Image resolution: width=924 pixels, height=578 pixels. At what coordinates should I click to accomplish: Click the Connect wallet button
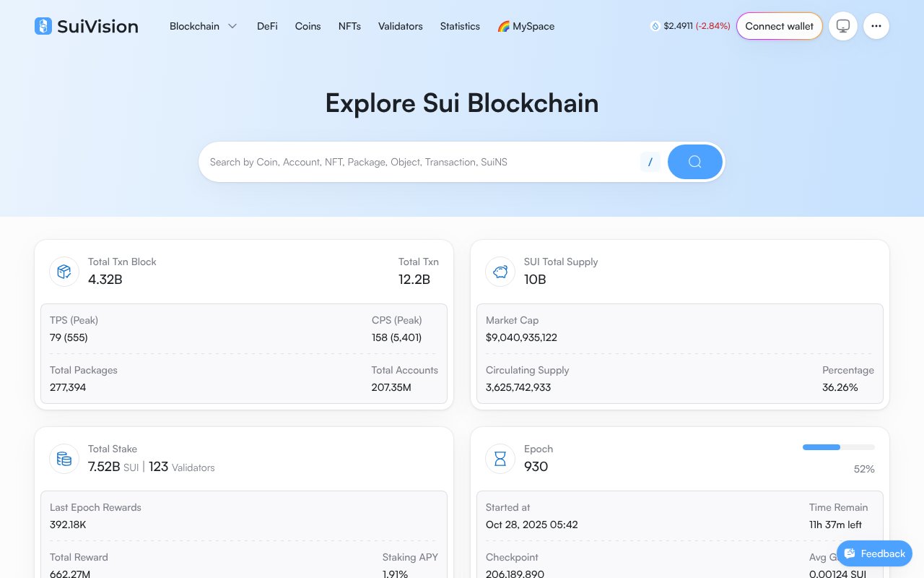pos(780,26)
